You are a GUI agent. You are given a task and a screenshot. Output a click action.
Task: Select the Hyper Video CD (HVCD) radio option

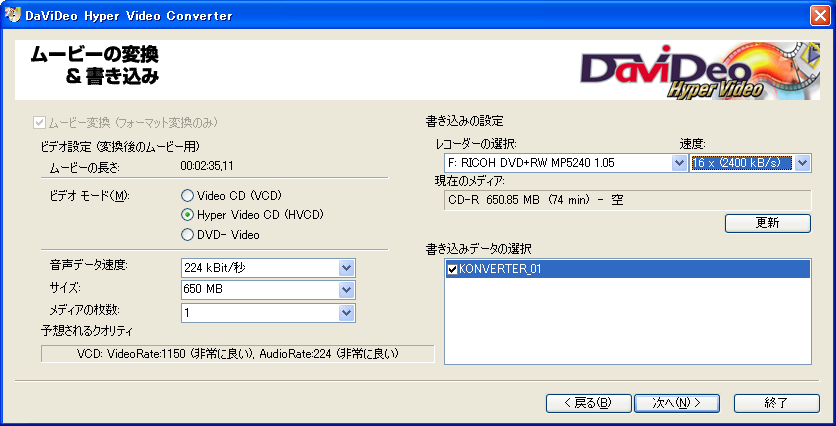[187, 215]
